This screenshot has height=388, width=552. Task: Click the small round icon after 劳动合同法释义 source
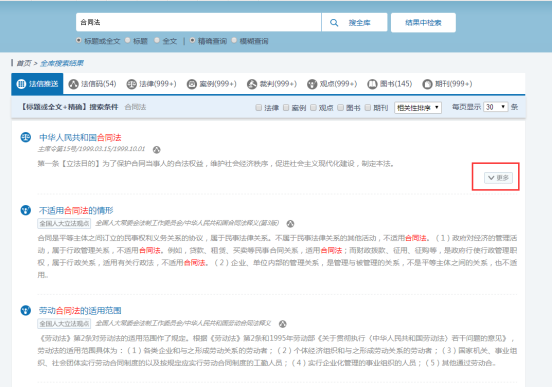[x=282, y=324]
